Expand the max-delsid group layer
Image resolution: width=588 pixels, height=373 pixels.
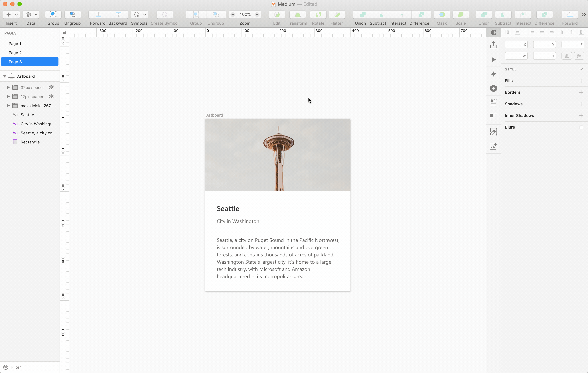click(8, 106)
